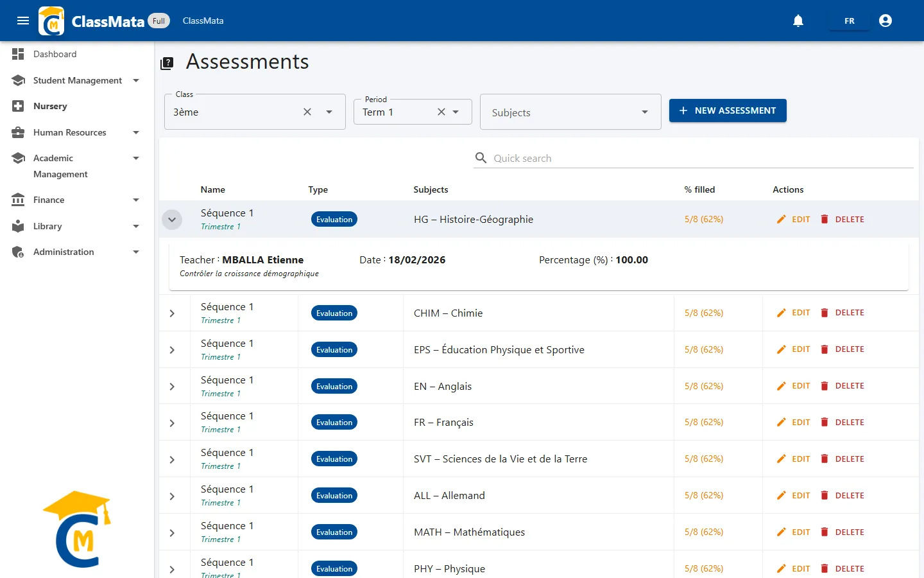Click the Finance bank icon

[x=18, y=200]
